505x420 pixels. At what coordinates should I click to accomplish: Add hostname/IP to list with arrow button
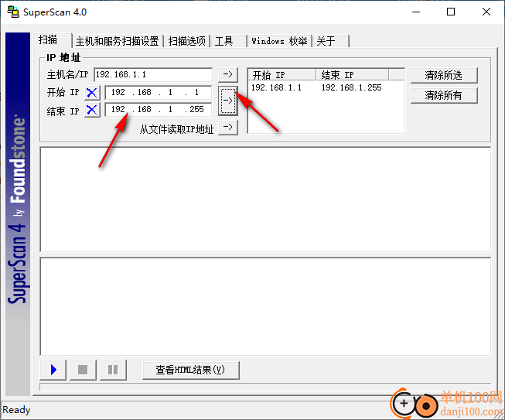tap(228, 74)
